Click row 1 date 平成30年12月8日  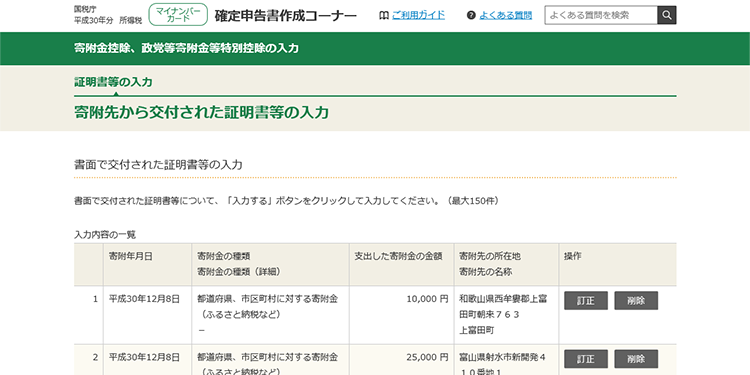coord(144,299)
